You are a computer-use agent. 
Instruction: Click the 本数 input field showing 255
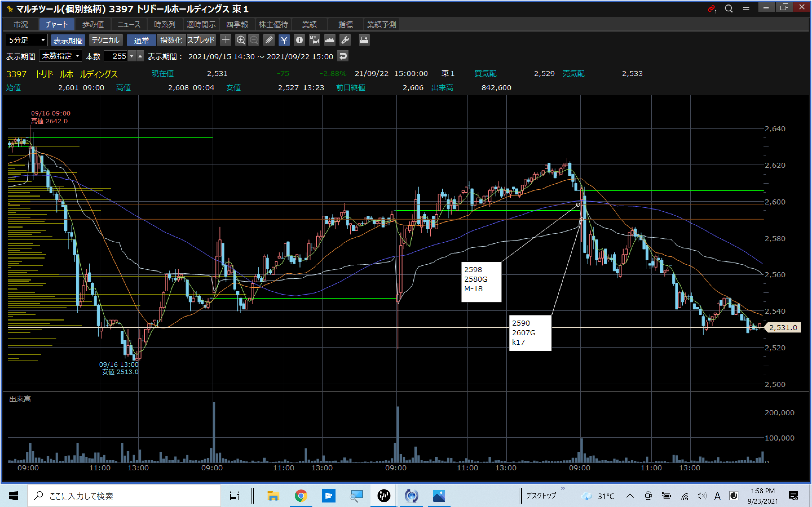pos(116,56)
